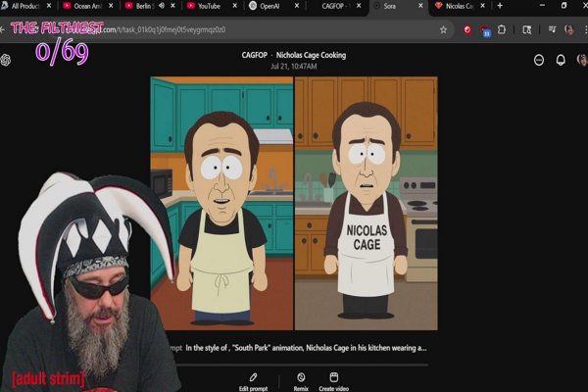Close the All Products tab
This screenshot has width=588, height=392.
tap(49, 6)
